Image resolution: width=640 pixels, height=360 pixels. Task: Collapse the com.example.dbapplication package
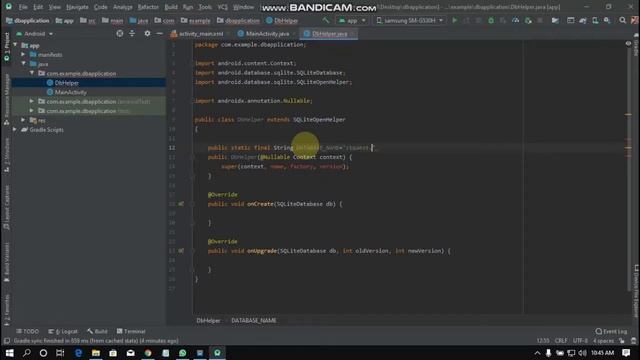click(32, 73)
